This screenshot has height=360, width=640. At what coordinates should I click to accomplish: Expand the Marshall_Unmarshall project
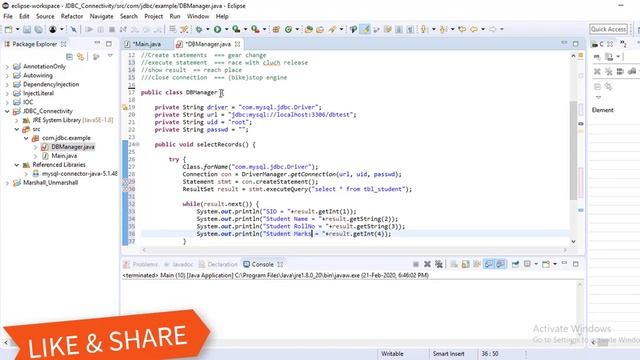7,183
